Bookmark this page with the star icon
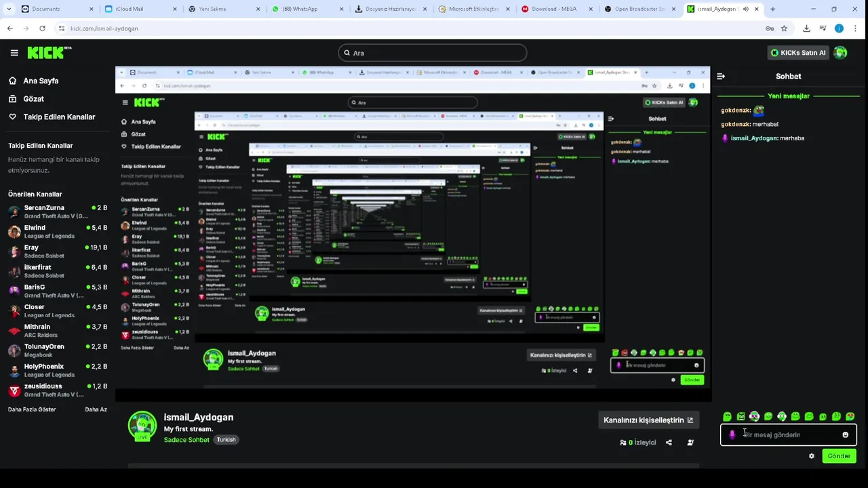Screen dimensions: 868x488 (x=784, y=28)
